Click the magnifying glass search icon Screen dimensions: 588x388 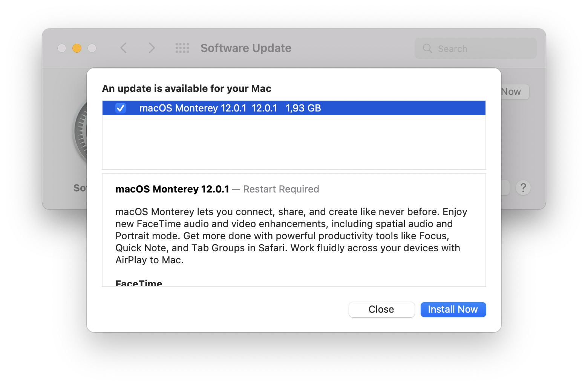[427, 48]
